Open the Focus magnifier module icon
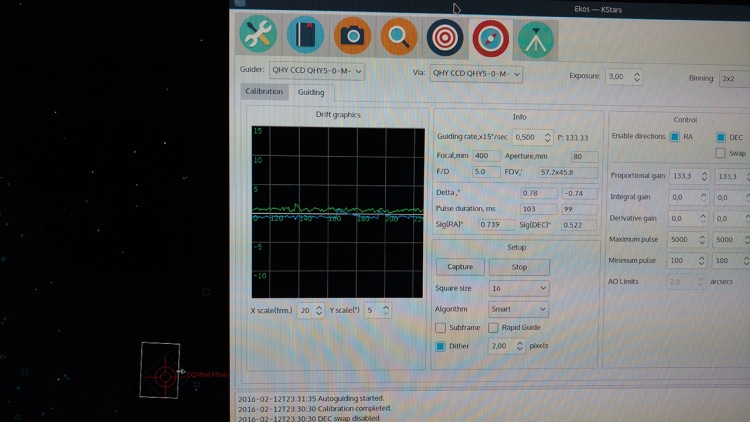Screen dimensions: 750x422 coord(399,37)
